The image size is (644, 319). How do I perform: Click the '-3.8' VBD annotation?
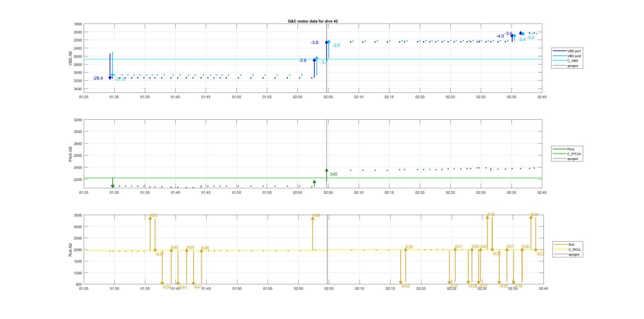click(x=314, y=42)
